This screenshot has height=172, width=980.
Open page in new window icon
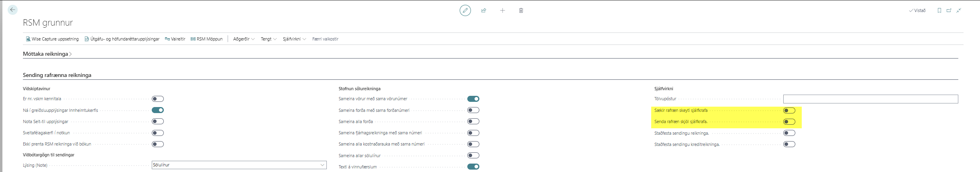pos(949,10)
